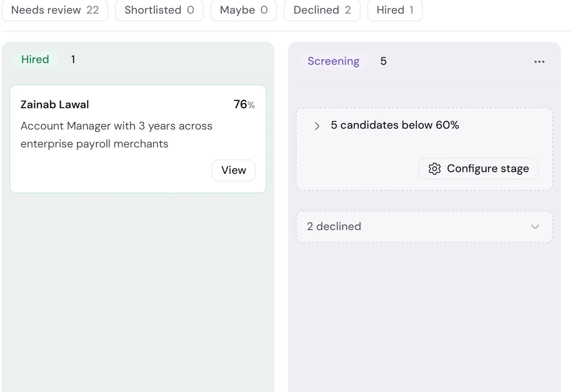Open the Maybe filter tab
The width and height of the screenshot is (571, 392).
coord(244,10)
